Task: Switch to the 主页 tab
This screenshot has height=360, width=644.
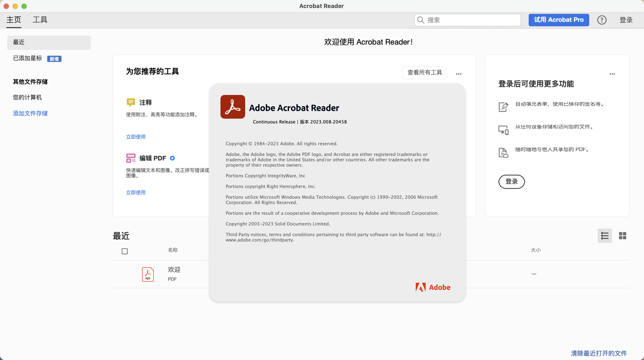Action: click(x=14, y=20)
